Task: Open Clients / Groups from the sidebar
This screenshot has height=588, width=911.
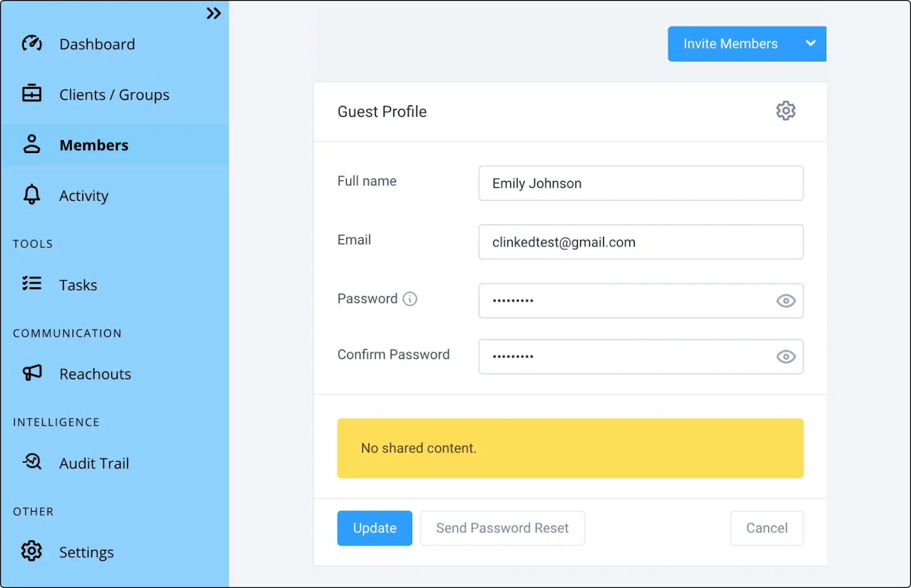Action: coord(114,94)
